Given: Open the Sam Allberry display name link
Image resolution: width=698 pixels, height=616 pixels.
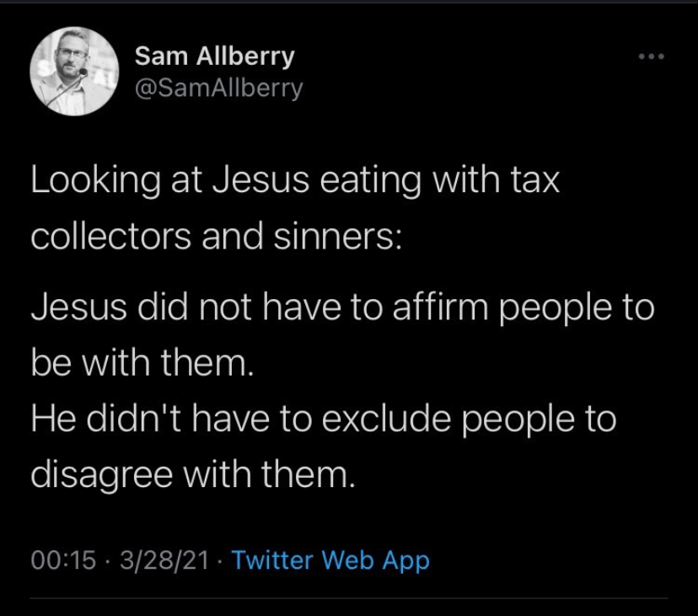Looking at the screenshot, I should pyautogui.click(x=215, y=56).
